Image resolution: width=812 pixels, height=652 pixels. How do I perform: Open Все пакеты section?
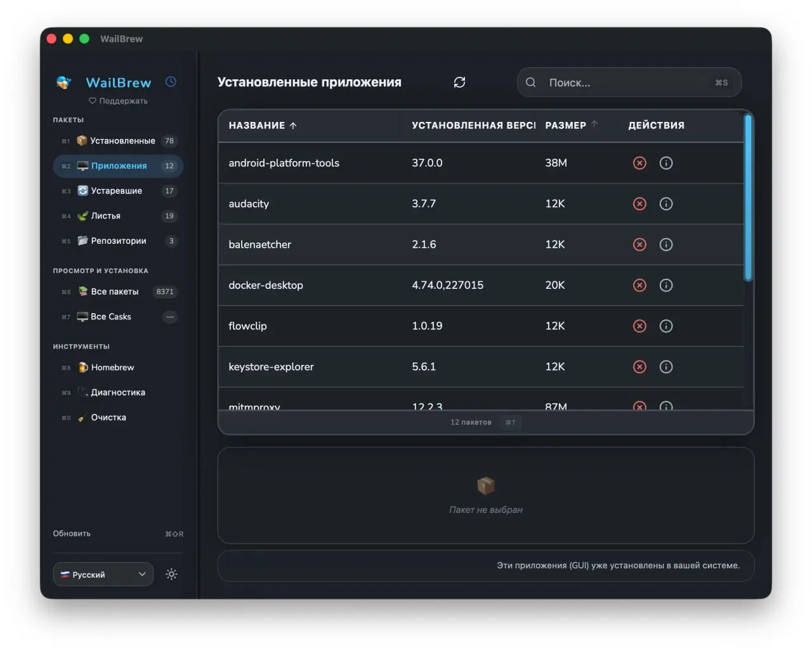point(118,291)
